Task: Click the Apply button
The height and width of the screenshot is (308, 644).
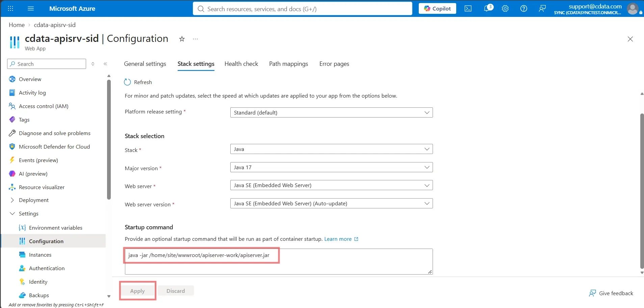Action: click(x=137, y=291)
